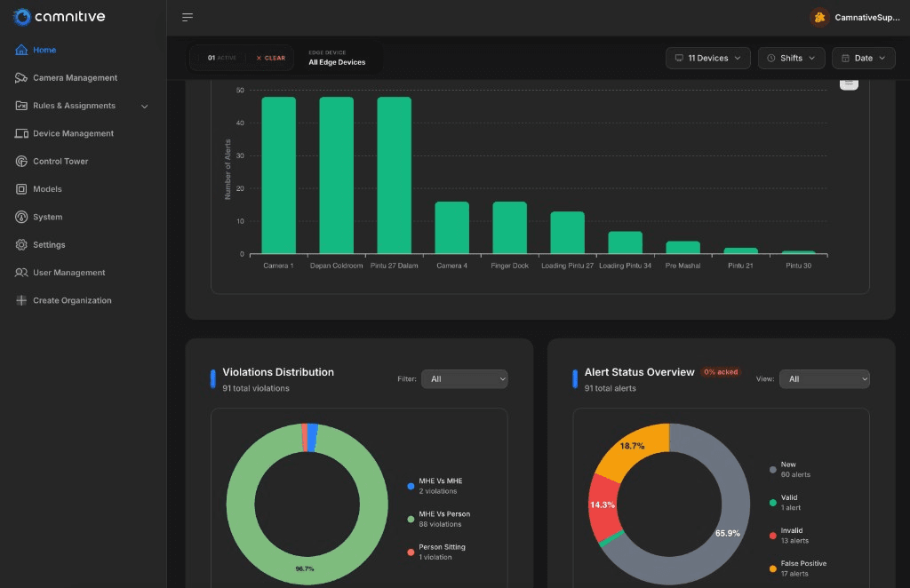Open Alert Status Overview View dropdown
Screen dimensions: 910x588
(x=824, y=378)
